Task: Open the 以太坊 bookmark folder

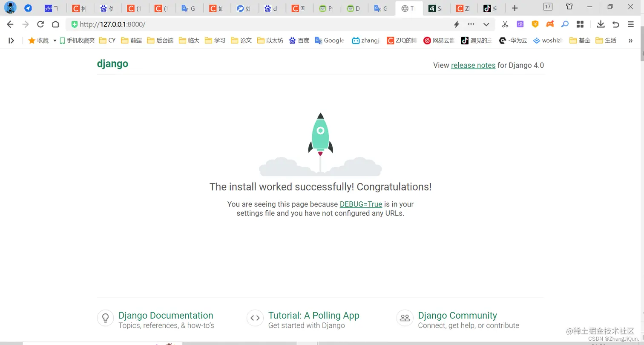Action: coord(270,41)
